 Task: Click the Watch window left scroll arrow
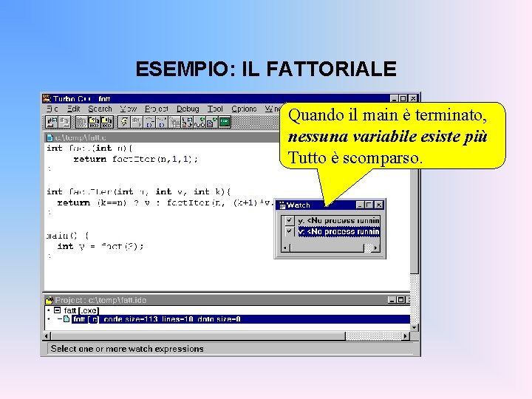(285, 248)
